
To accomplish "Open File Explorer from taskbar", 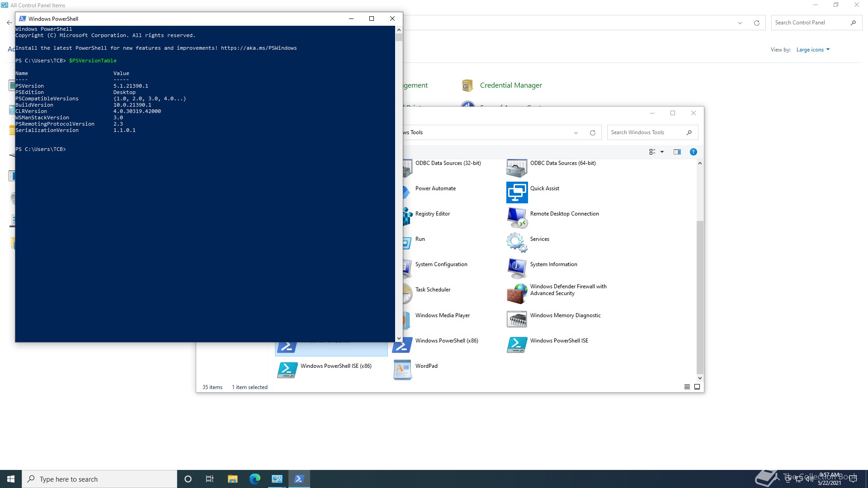I will (232, 479).
